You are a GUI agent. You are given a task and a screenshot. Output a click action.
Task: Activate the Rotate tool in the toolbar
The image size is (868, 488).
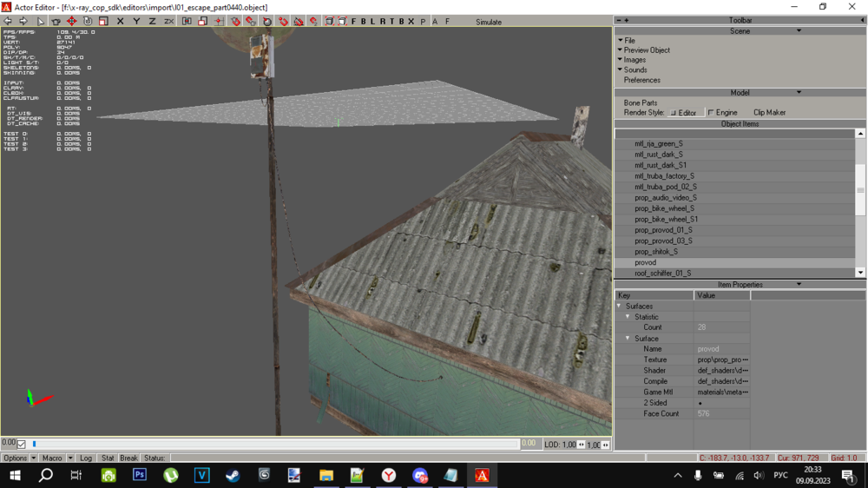point(88,22)
